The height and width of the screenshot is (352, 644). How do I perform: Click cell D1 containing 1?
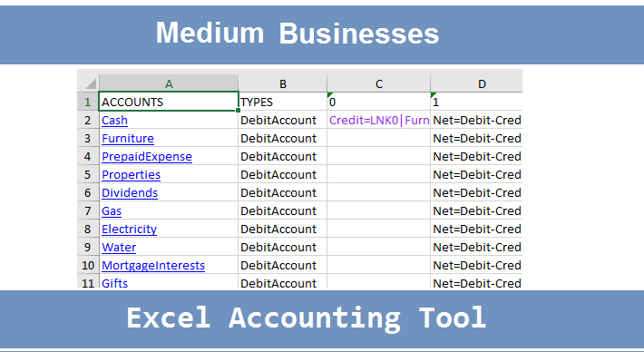point(476,102)
